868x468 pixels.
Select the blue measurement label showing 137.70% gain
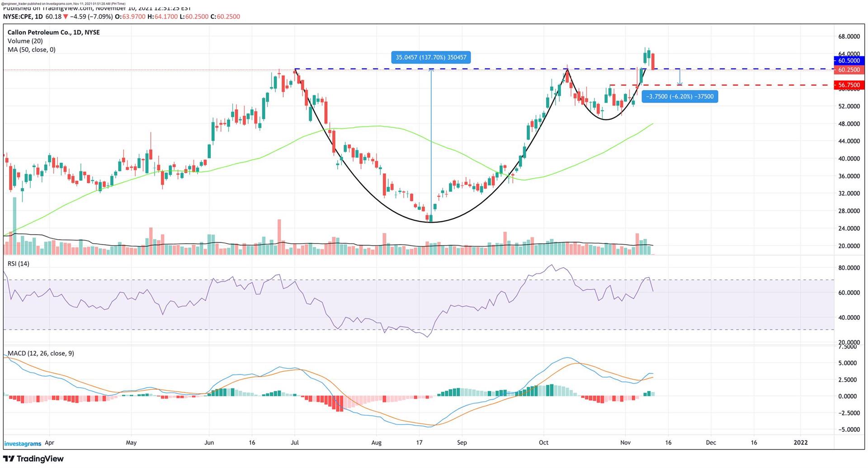[x=430, y=57]
